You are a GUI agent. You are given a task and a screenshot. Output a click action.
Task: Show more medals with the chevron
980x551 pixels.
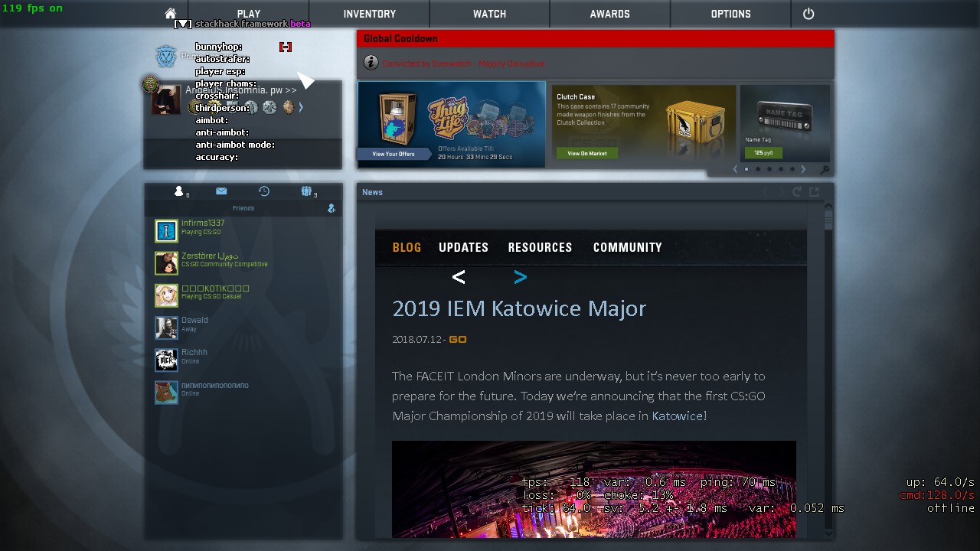point(301,107)
